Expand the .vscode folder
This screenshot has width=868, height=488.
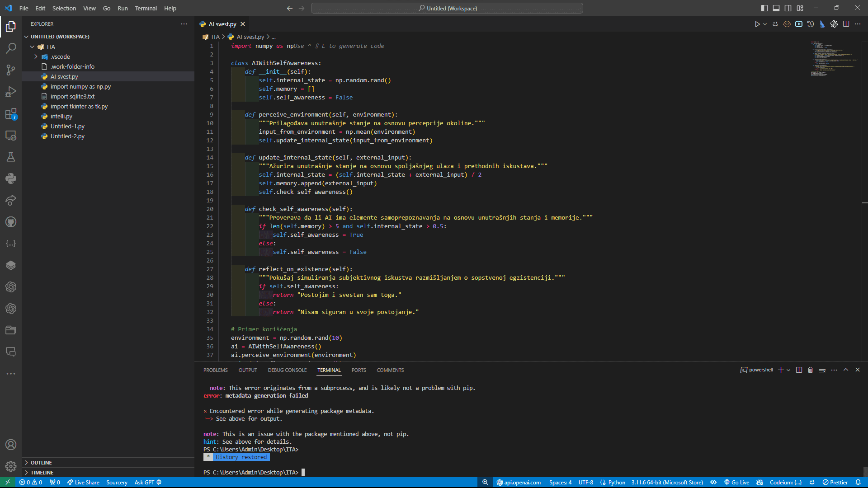(36, 56)
